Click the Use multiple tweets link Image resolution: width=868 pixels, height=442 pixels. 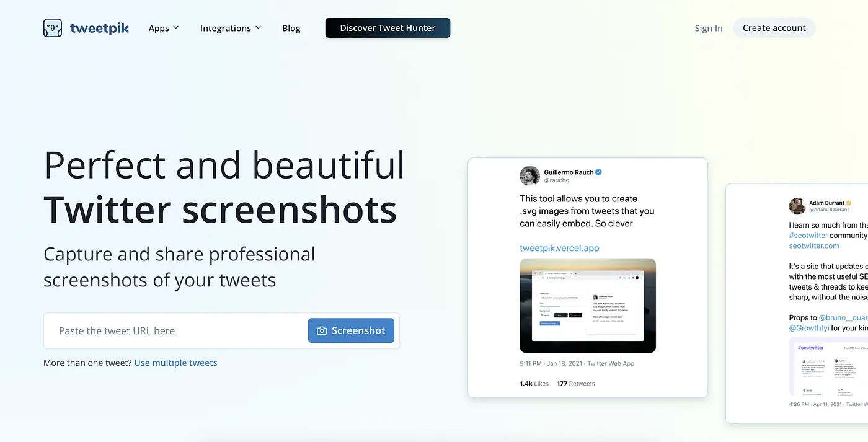[x=175, y=363]
